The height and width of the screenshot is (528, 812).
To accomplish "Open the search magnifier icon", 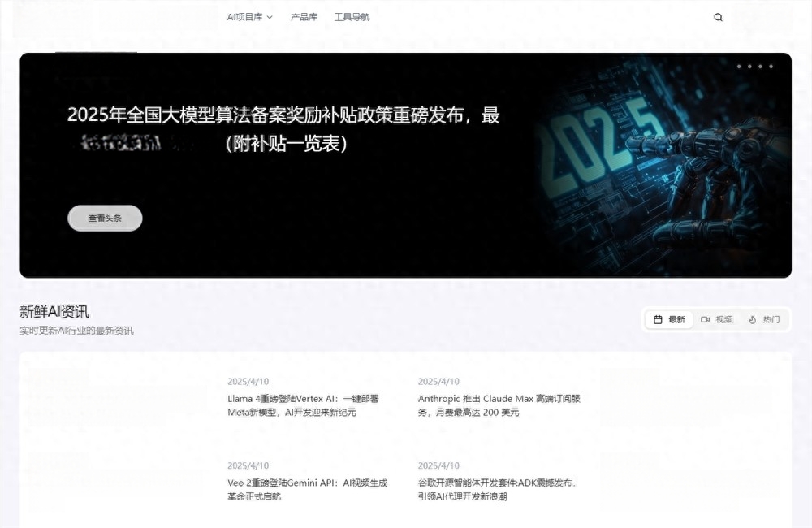I will click(x=718, y=17).
